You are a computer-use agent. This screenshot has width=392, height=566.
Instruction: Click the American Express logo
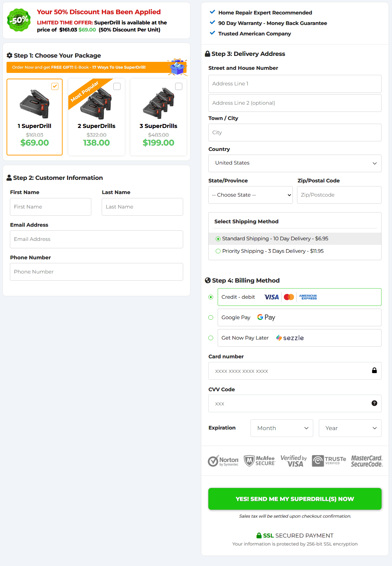pos(308,297)
